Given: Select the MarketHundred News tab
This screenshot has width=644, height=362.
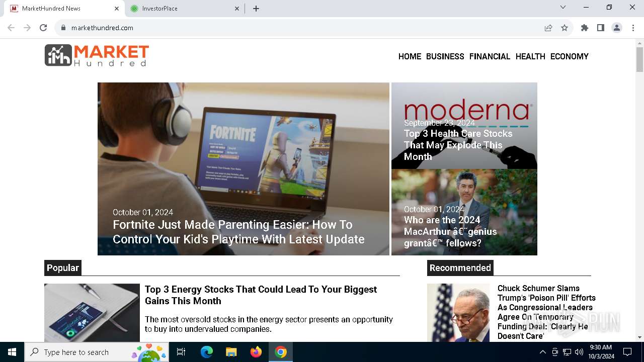Looking at the screenshot, I should (x=64, y=9).
